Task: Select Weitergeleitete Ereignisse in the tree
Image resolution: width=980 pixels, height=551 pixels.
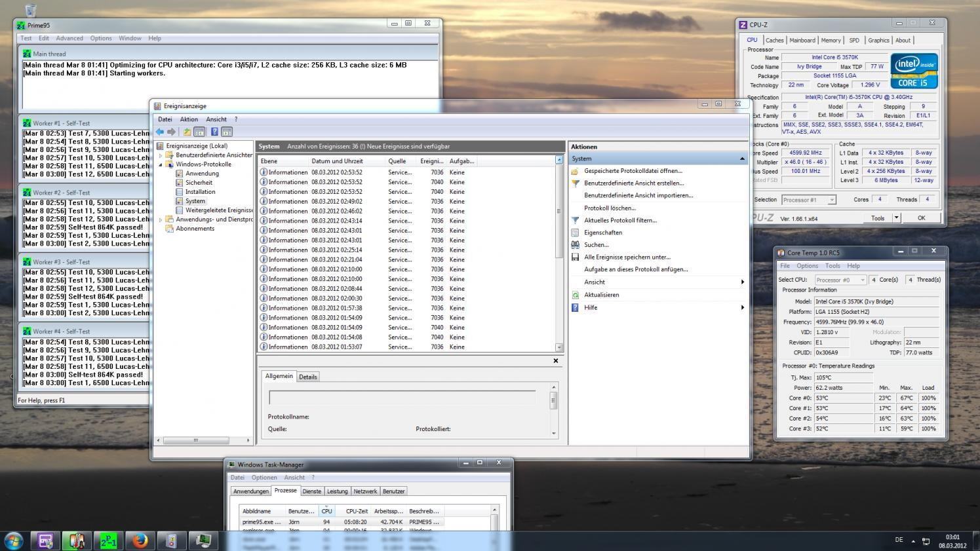Action: pos(219,210)
